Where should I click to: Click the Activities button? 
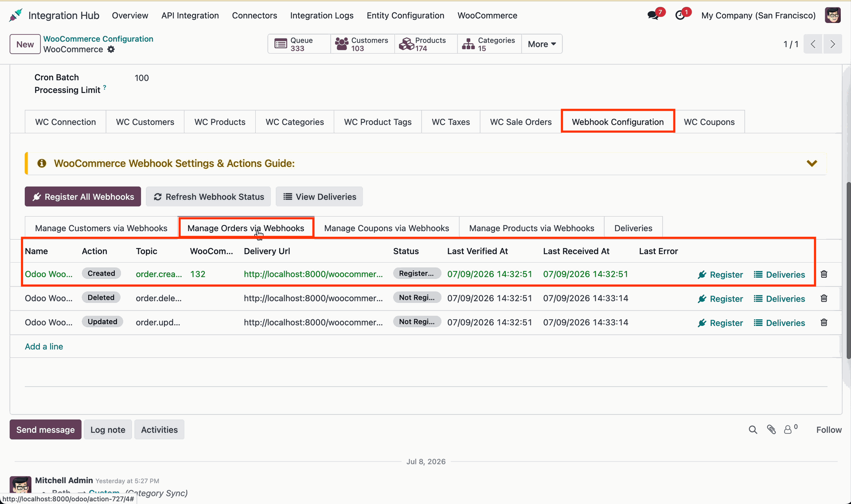click(x=159, y=430)
